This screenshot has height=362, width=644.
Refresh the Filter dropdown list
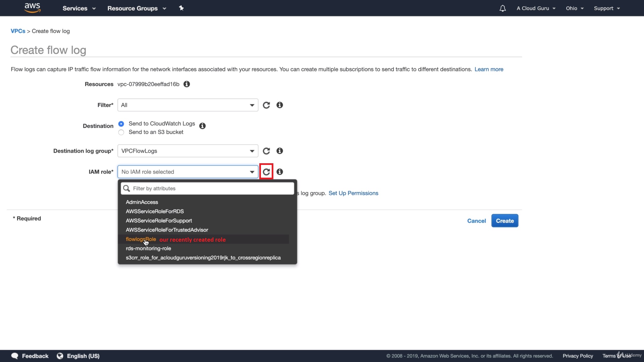coord(266,105)
